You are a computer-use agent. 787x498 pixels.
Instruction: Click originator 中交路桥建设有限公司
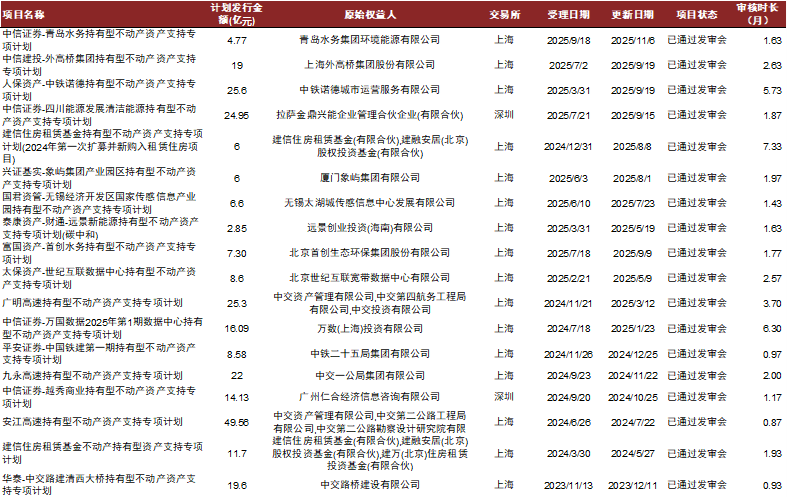point(370,485)
